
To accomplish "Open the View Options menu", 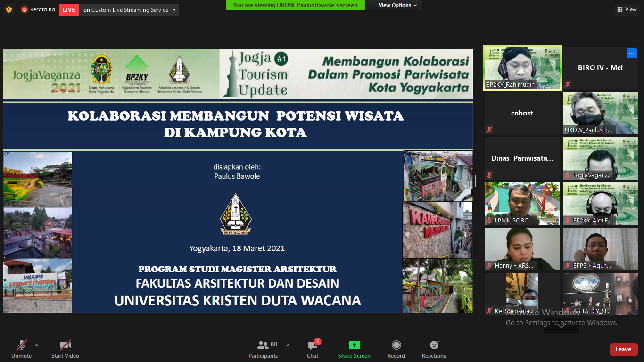I will coord(397,5).
